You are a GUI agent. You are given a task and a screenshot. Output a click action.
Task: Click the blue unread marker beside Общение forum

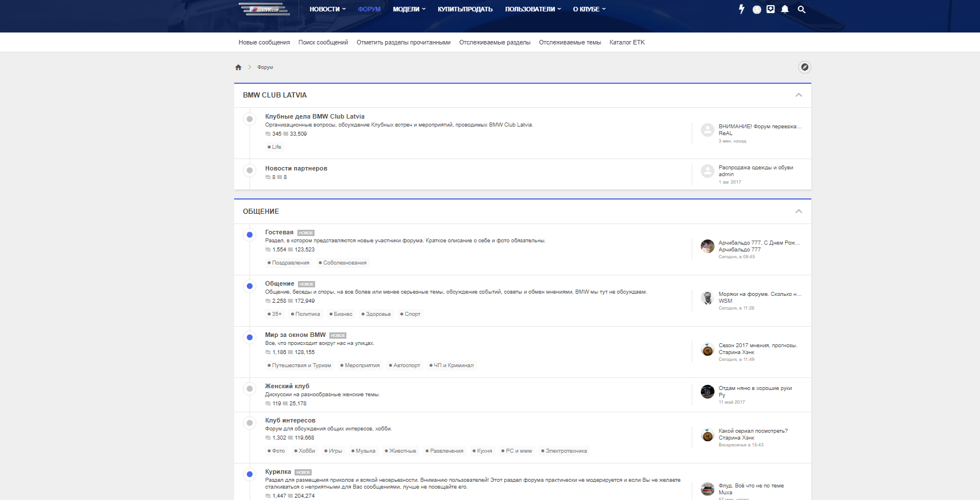click(250, 286)
